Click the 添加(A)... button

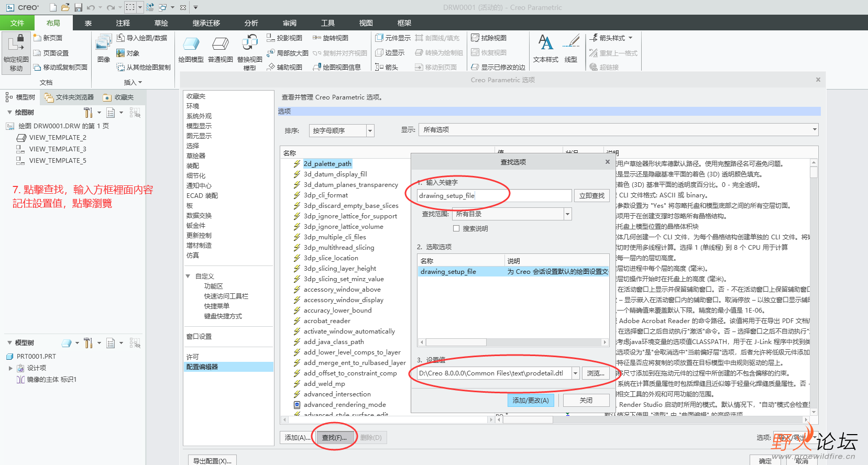point(298,437)
